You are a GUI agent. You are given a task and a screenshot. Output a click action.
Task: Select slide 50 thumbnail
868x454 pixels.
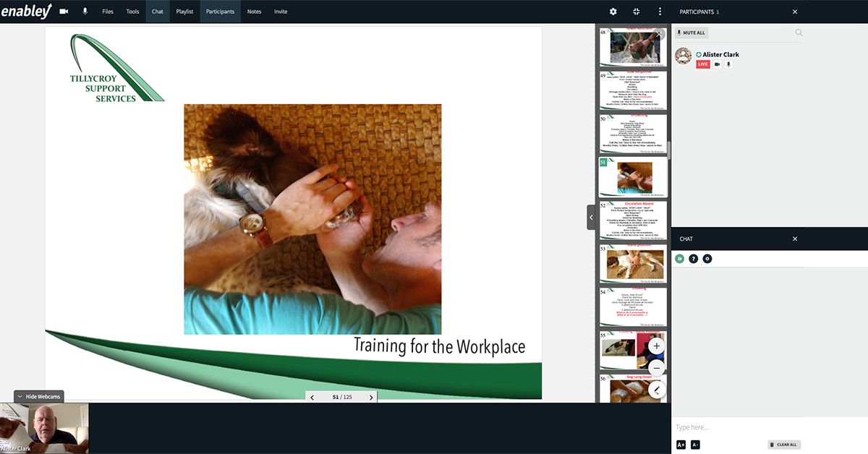(x=633, y=134)
